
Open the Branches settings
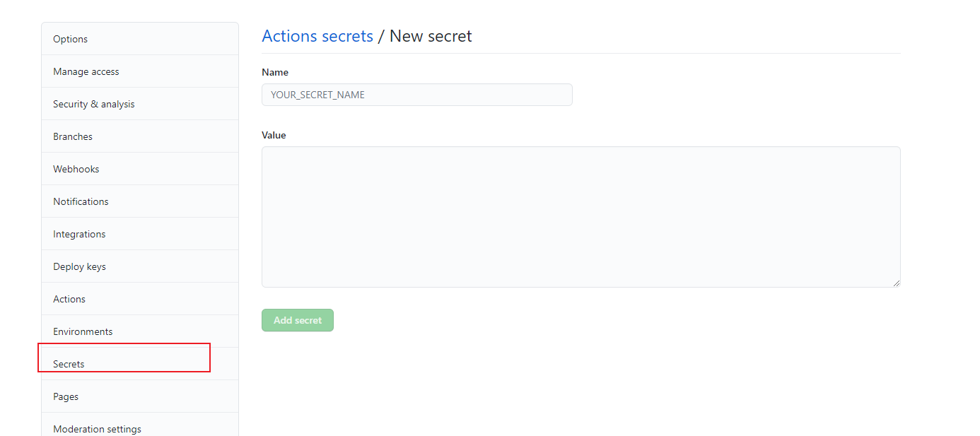point(73,136)
